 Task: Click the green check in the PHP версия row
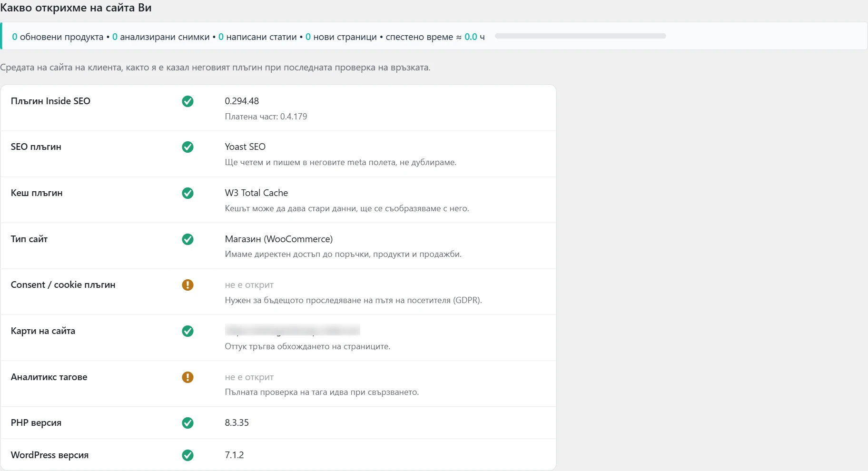click(187, 423)
